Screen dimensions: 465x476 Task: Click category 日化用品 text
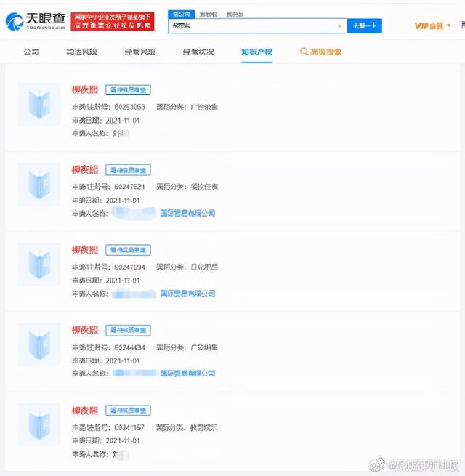pyautogui.click(x=204, y=267)
